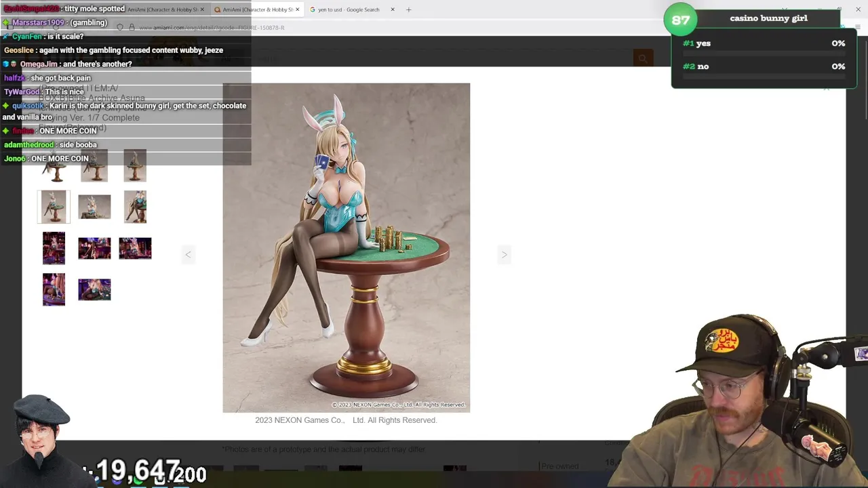Select the middle landscape casino thumbnail in third row

pos(94,248)
